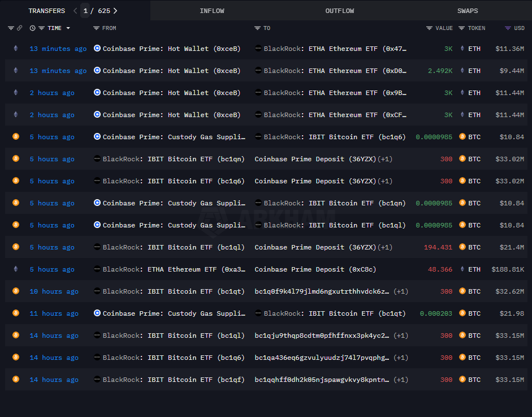Viewport: 532px width, 417px height.
Task: Click the USD amount $21.98
Action: (512, 313)
